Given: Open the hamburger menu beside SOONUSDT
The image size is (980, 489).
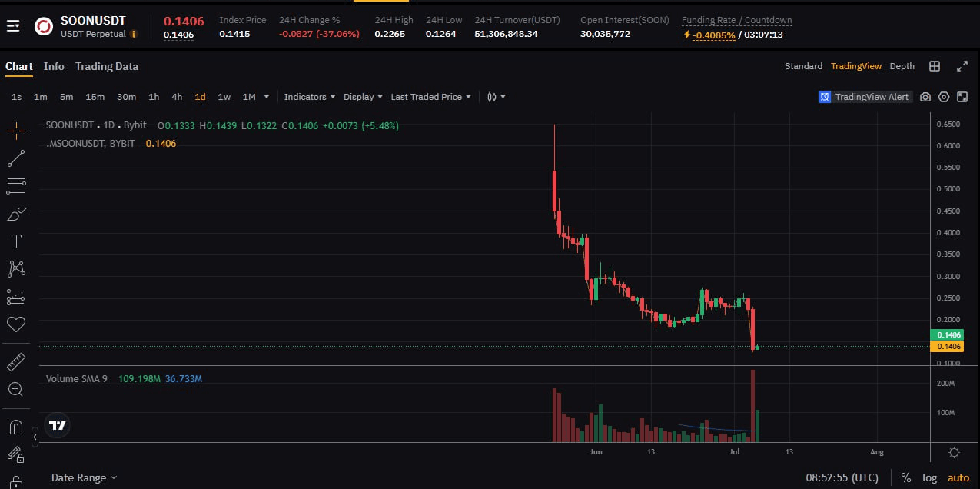Looking at the screenshot, I should coord(13,27).
